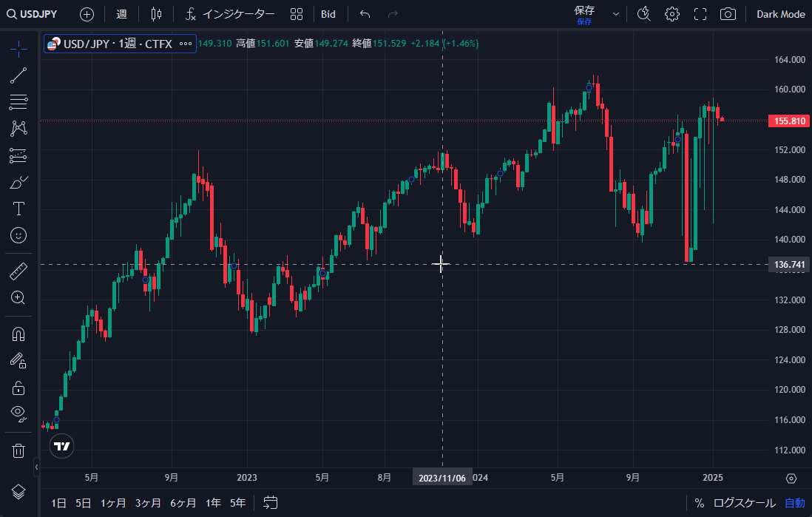Hide all drawings with eye icon
Viewport: 812px width, 517px height.
(18, 414)
